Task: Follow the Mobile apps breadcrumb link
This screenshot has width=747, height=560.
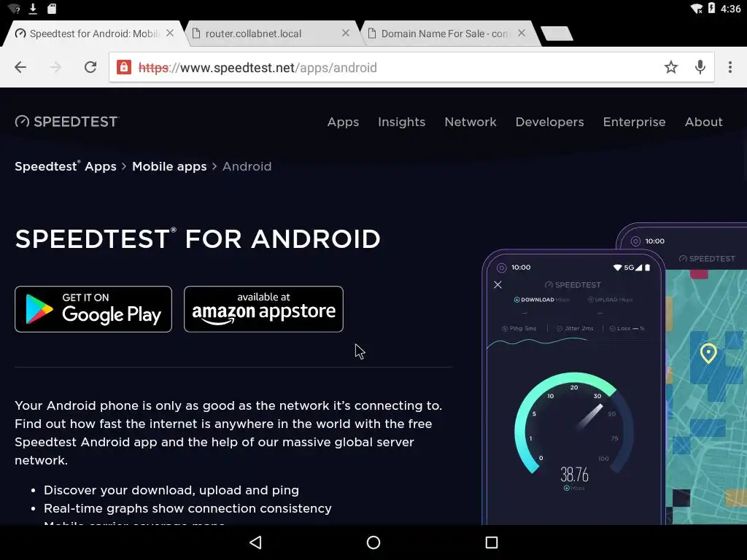Action: pos(169,166)
